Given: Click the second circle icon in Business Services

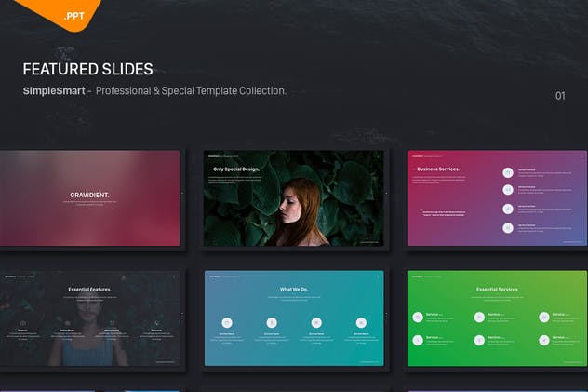Looking at the screenshot, I should [x=507, y=191].
